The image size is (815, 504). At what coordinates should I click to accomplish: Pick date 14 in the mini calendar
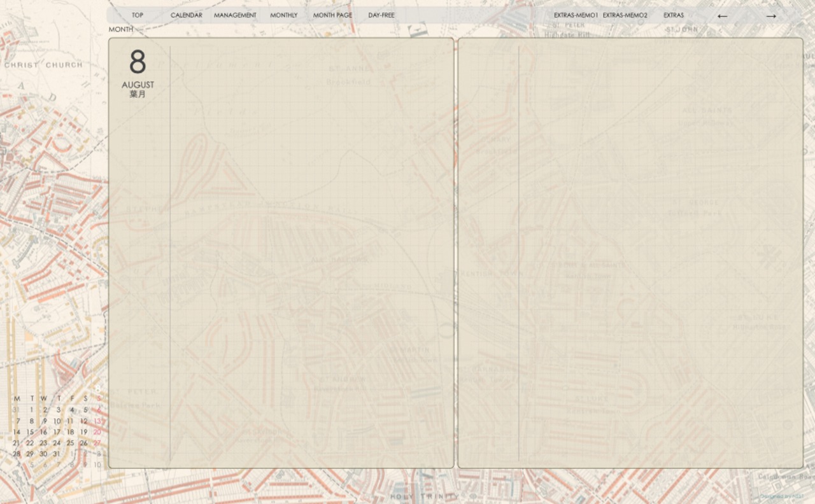[x=17, y=432]
